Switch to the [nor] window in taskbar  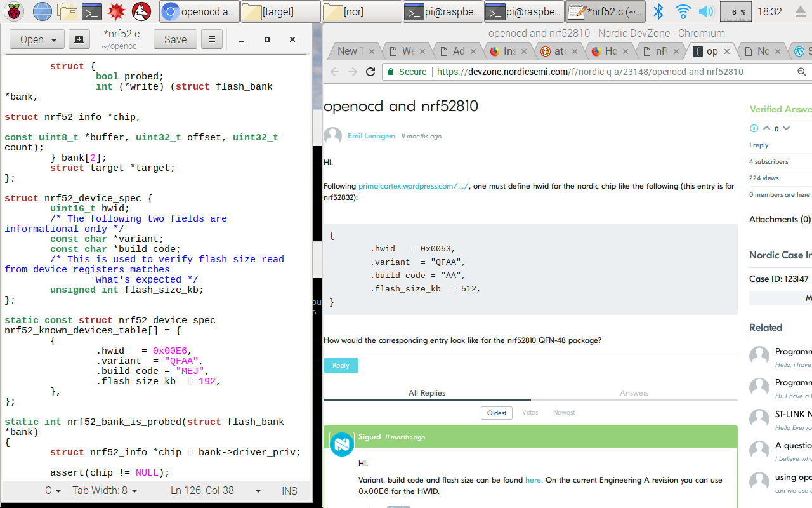362,11
